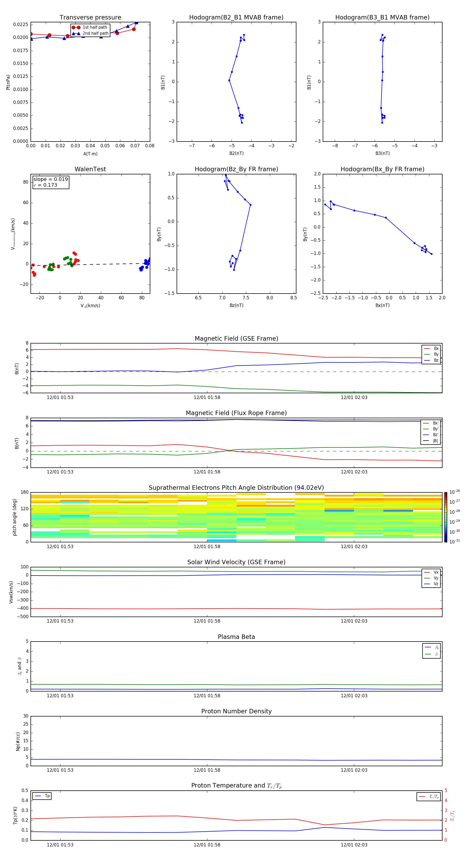Click the 'Vsw(km/s)' axis label

[x=11, y=592]
